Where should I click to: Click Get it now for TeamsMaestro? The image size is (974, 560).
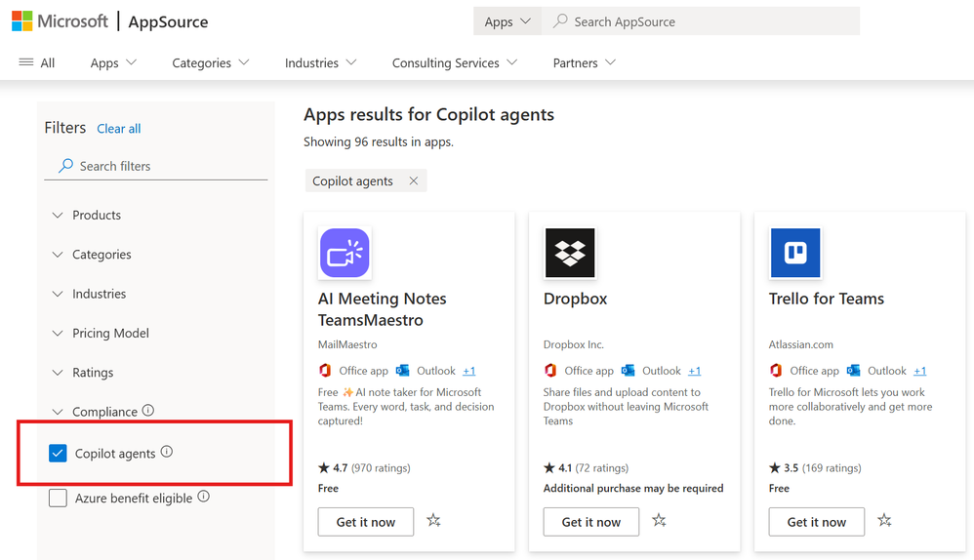pyautogui.click(x=366, y=522)
